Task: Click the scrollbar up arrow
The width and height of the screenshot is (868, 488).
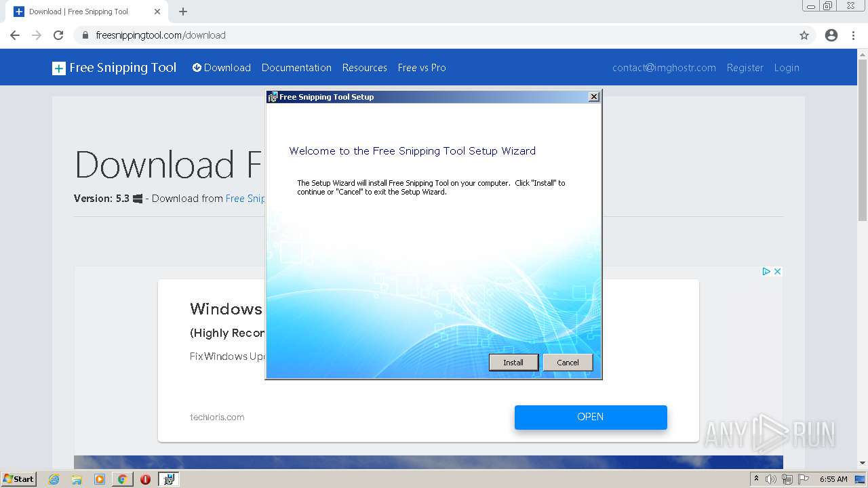Action: 863,54
